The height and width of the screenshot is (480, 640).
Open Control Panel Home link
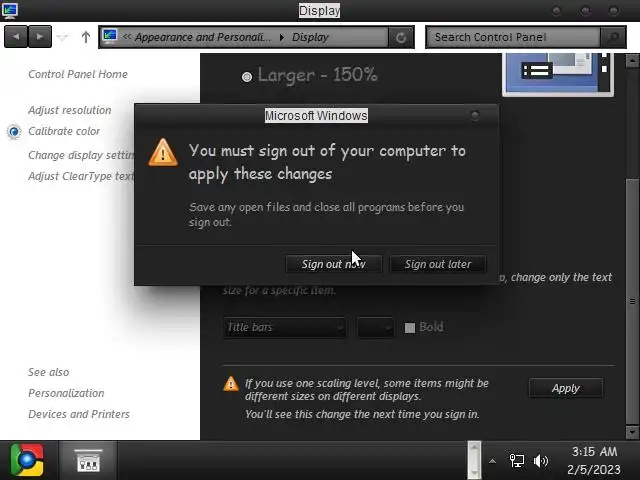tap(78, 74)
